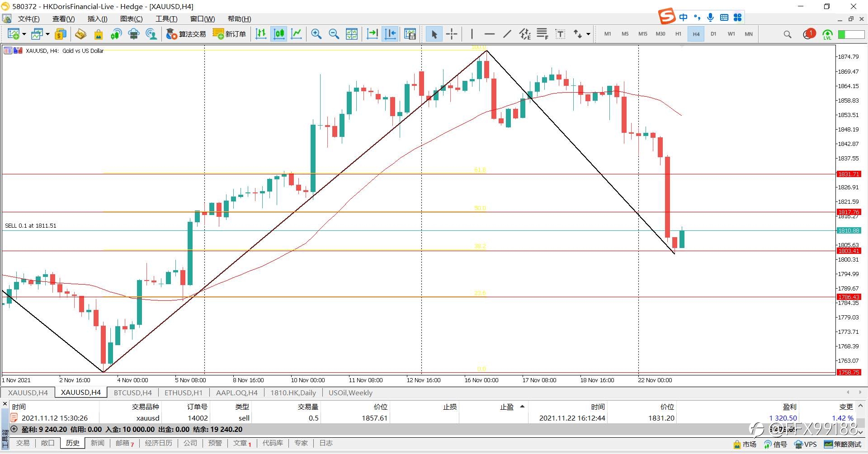Switch chart to candlestick type
The image size is (868, 454).
(279, 34)
